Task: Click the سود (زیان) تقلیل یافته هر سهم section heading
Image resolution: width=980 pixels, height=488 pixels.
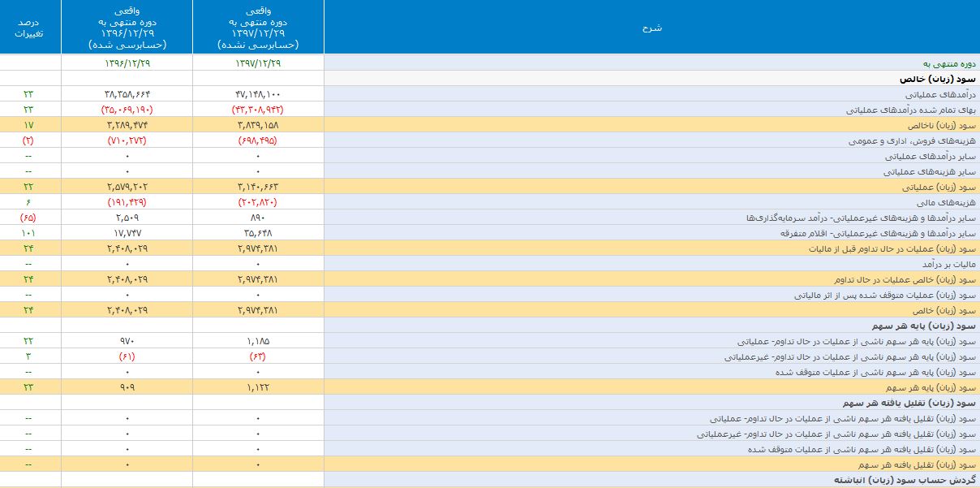Action: 919,403
